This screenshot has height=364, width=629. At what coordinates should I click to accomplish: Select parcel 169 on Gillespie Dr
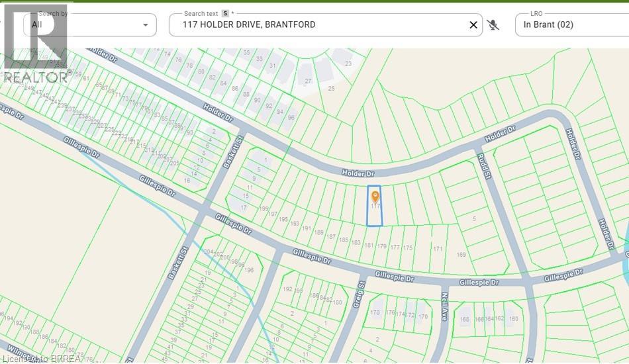461,255
